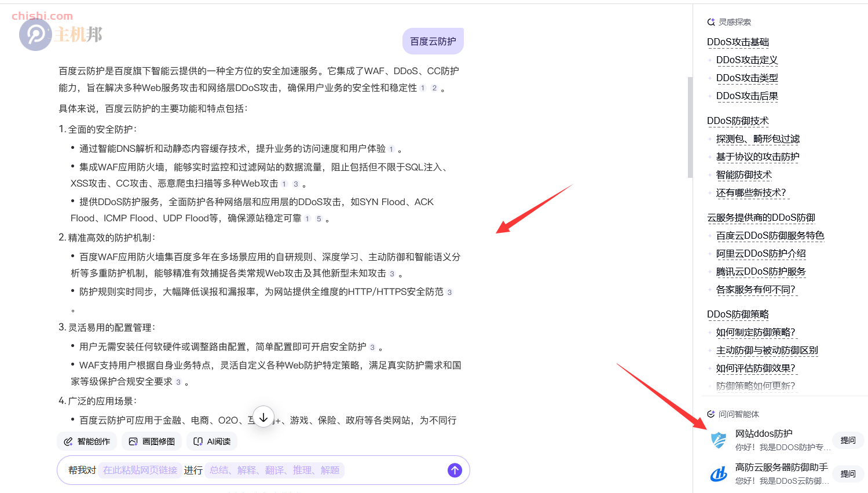Screen dimensions: 868x493
Task: Click the paste webpage link input field
Action: point(140,470)
